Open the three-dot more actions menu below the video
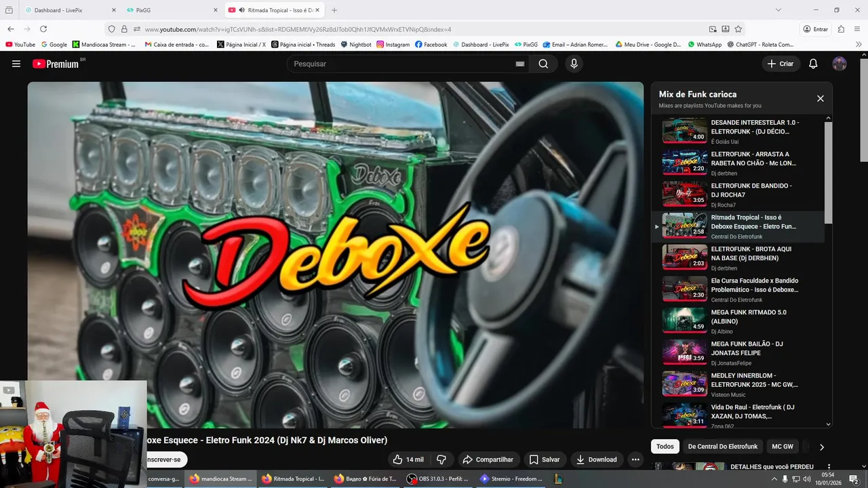 click(x=635, y=460)
